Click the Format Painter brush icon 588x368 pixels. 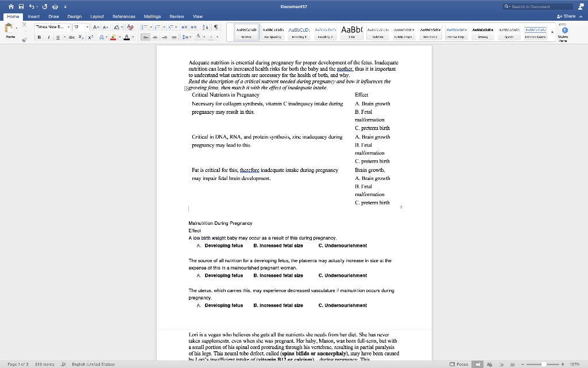click(x=24, y=39)
